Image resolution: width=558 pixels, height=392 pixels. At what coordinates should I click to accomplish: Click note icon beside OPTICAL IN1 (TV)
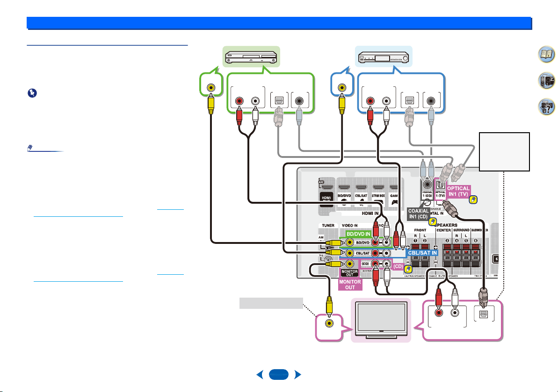tap(473, 200)
